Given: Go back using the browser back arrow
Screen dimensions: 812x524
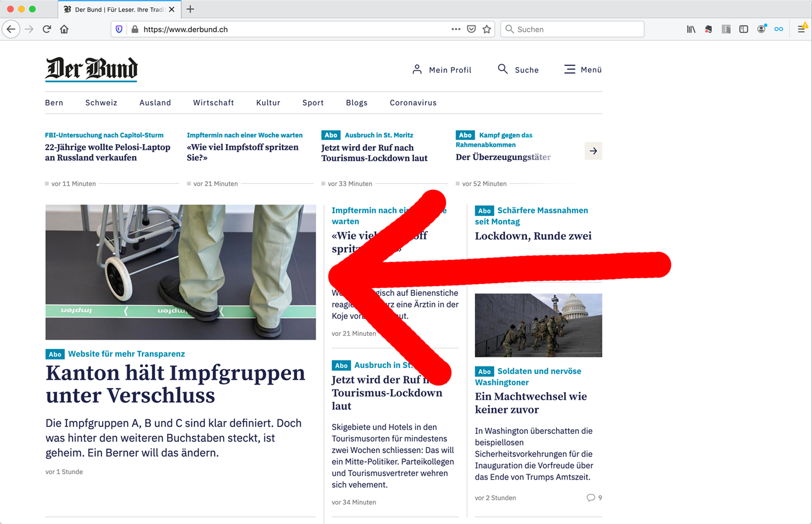Looking at the screenshot, I should 11,29.
